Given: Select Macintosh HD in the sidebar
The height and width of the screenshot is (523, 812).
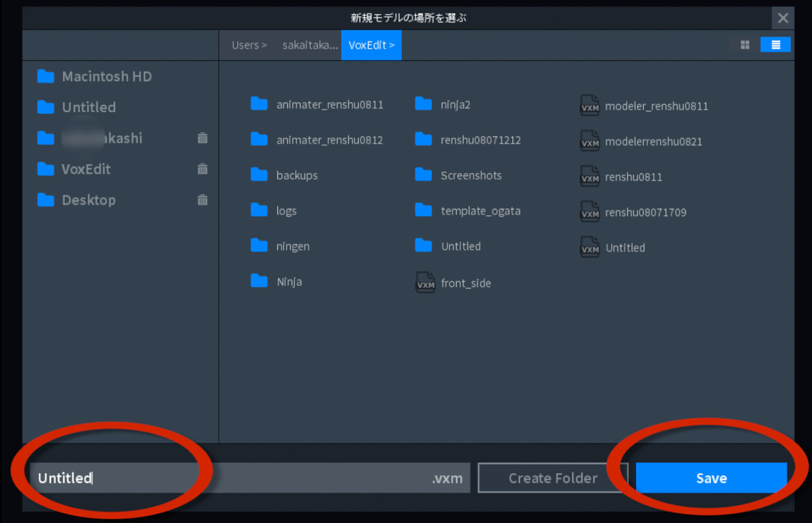Looking at the screenshot, I should [x=107, y=76].
